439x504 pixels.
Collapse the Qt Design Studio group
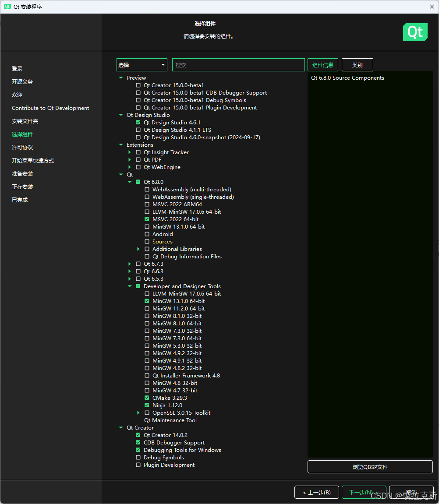coord(121,115)
